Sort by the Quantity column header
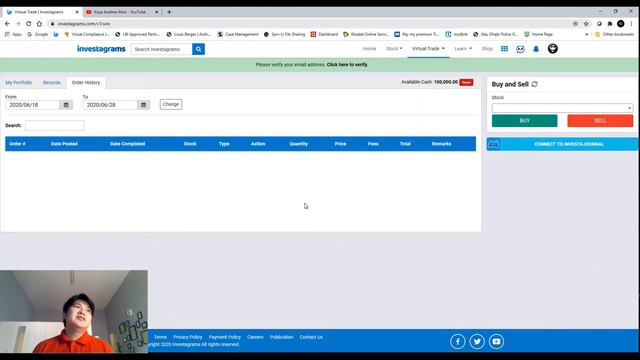Viewport: 640px width, 360px height. tap(298, 144)
